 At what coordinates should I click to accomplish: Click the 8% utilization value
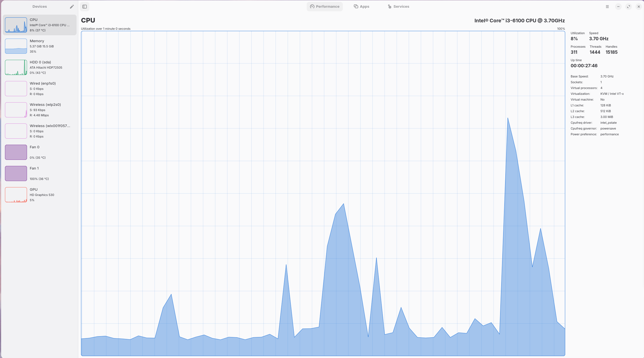point(574,39)
